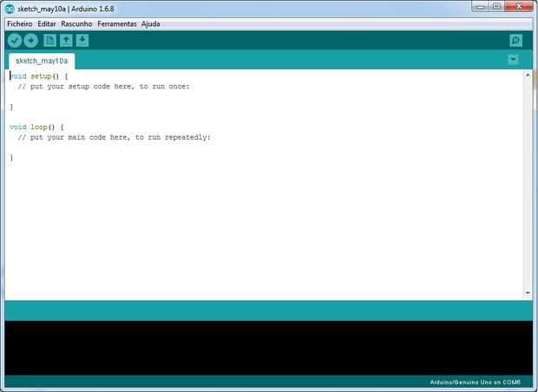Save sketch with down-arrow icon
The width and height of the screenshot is (538, 392).
[82, 41]
